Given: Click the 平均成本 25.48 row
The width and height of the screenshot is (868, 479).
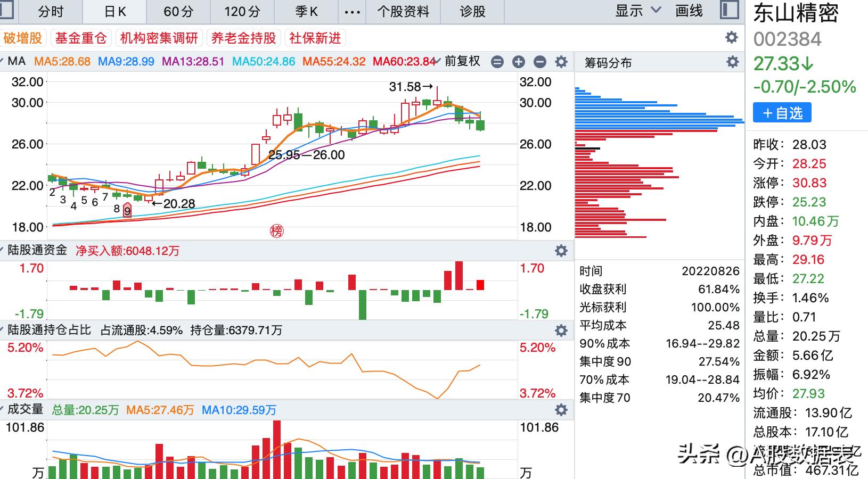Looking at the screenshot, I should pyautogui.click(x=659, y=325).
